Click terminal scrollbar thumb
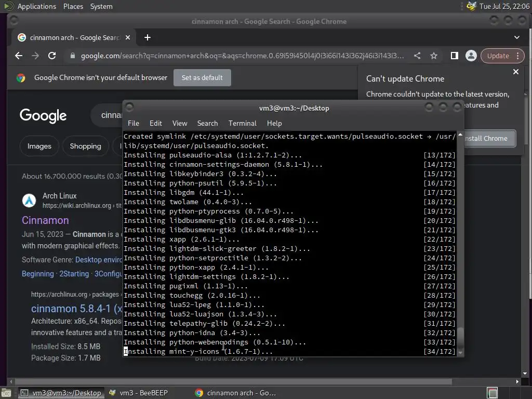Screen dimensions: 532x399 click(460, 337)
